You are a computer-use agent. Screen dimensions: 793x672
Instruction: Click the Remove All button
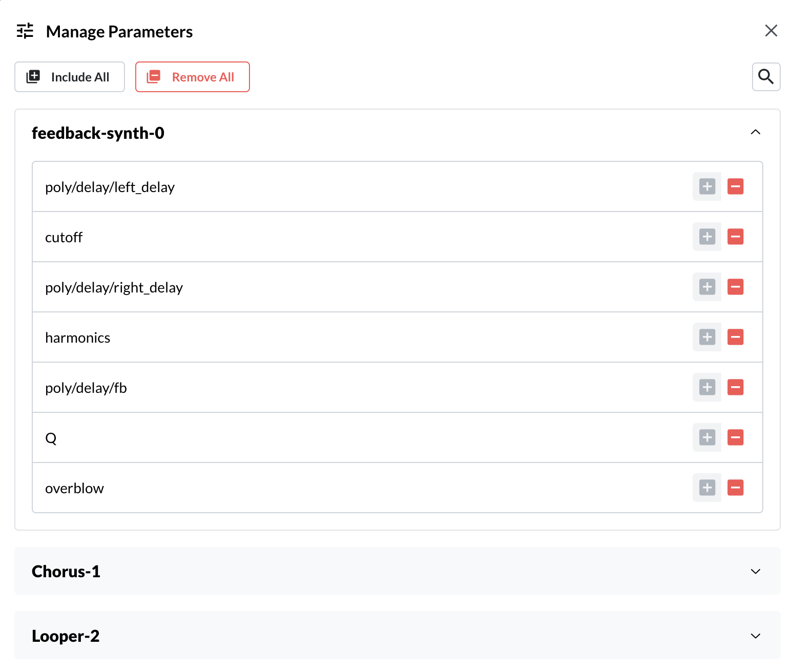tap(193, 77)
